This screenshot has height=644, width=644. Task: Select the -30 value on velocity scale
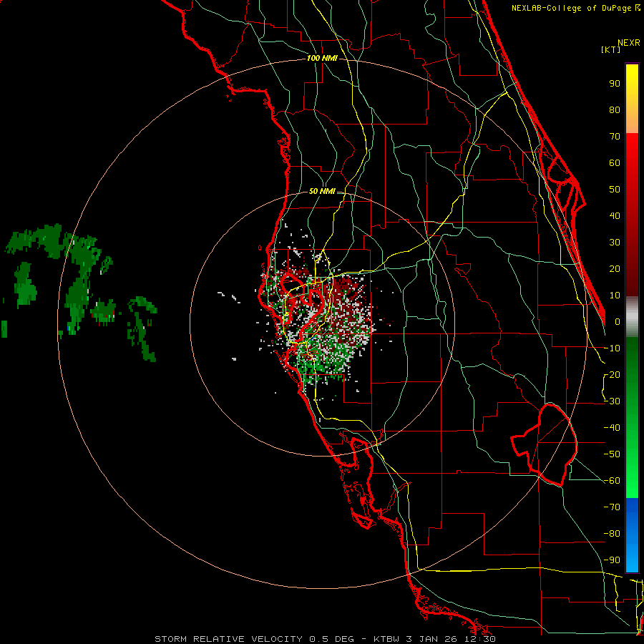coord(612,401)
